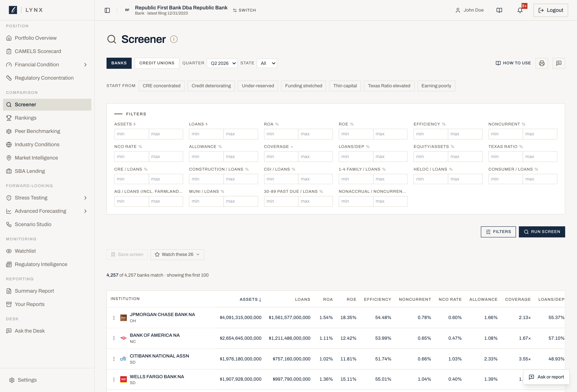Open row menu for JPMorgan Chase Bank
Screen dimensions: 577x392
pyautogui.click(x=114, y=318)
